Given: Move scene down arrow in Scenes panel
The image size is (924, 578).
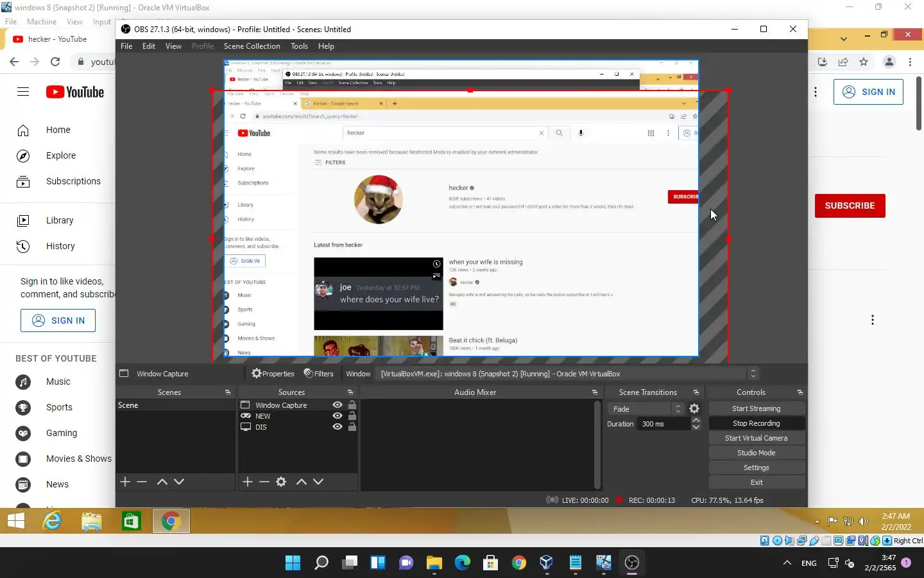Looking at the screenshot, I should 179,482.
